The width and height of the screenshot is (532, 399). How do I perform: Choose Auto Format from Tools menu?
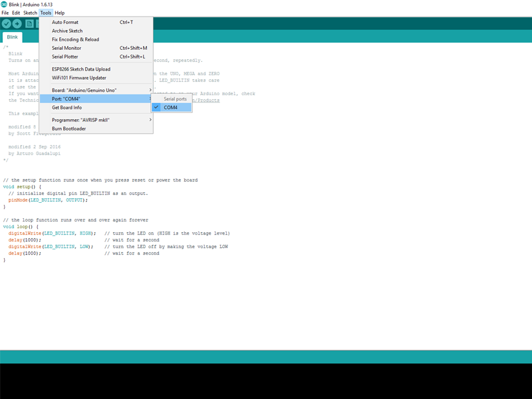point(96,22)
